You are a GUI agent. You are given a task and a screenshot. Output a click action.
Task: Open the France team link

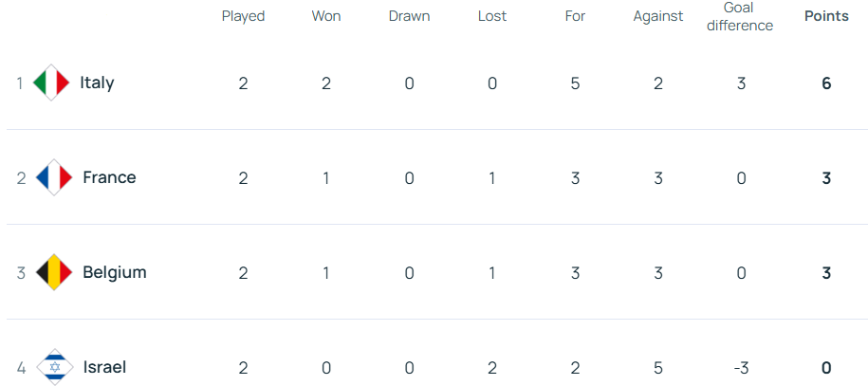click(109, 177)
